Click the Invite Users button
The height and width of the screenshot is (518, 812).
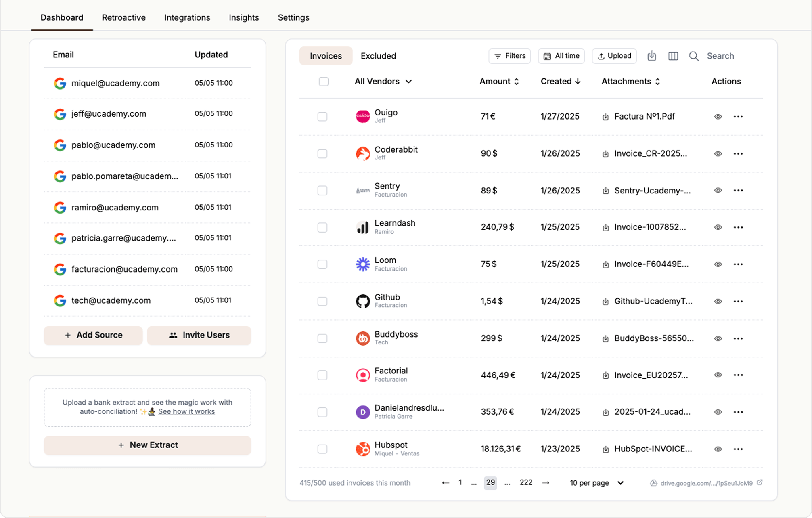tap(199, 335)
